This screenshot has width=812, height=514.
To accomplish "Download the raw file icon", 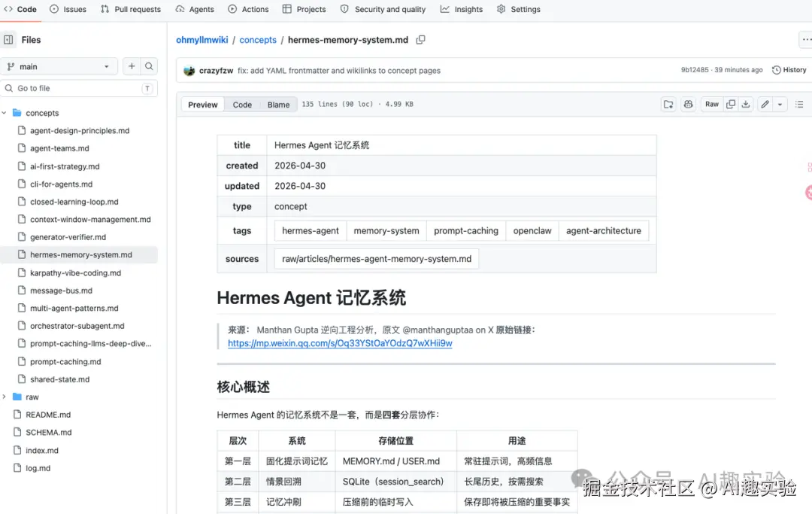I will (x=746, y=104).
